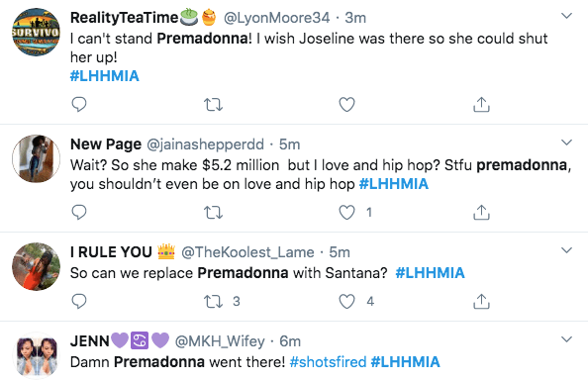Expand options for I RULE YOU's tweet
Screen dimensions: 588x381
point(566,250)
